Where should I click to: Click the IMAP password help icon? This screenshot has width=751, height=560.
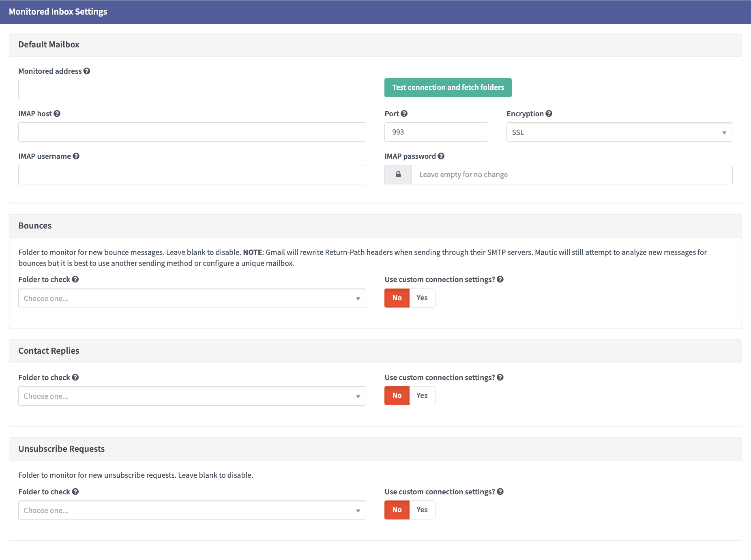[441, 156]
